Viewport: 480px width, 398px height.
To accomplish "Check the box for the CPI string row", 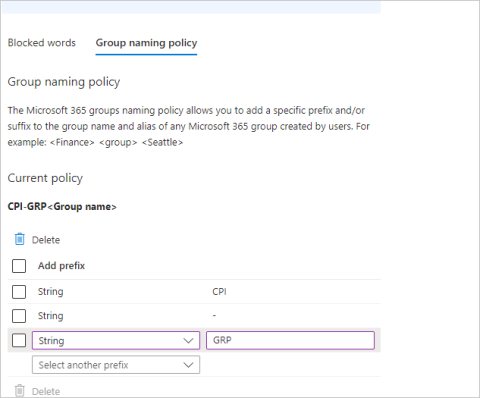I will pyautogui.click(x=19, y=292).
